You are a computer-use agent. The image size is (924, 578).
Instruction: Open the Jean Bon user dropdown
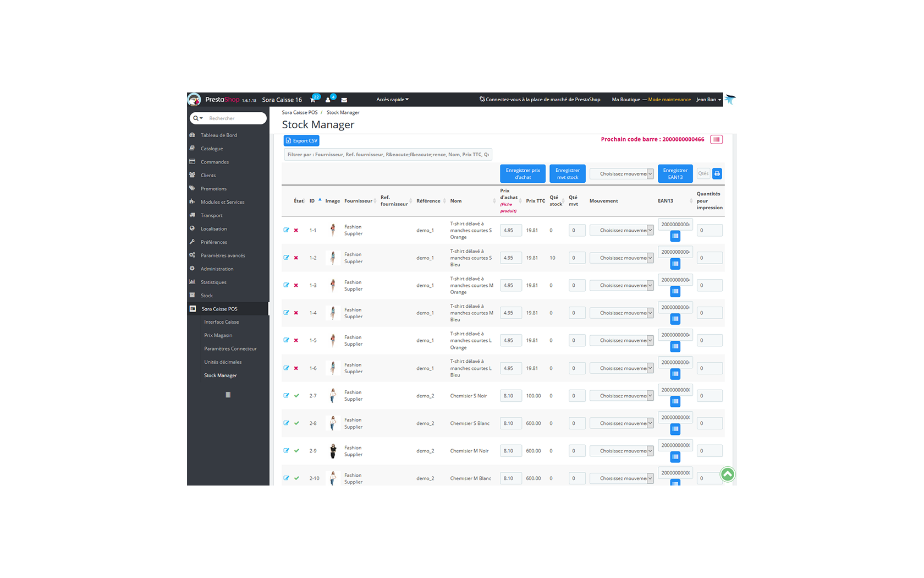click(708, 100)
